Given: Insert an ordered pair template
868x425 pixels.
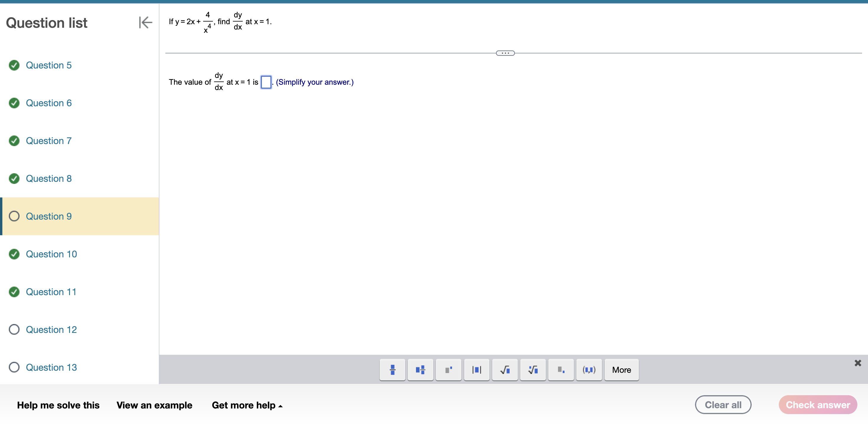Looking at the screenshot, I should click(589, 370).
